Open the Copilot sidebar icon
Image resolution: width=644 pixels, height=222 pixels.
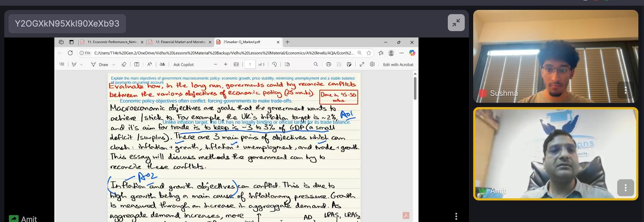pyautogui.click(x=412, y=53)
